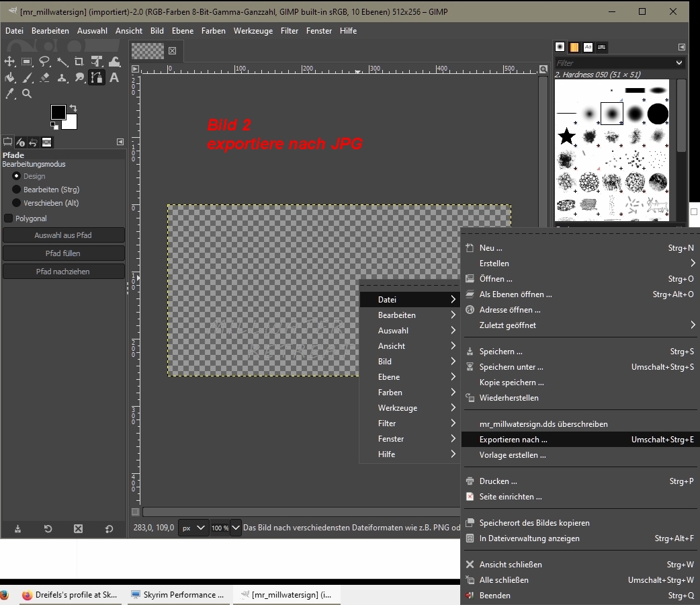The image size is (700, 605).
Task: Enable the Polygonal checkbox
Action: [x=9, y=218]
